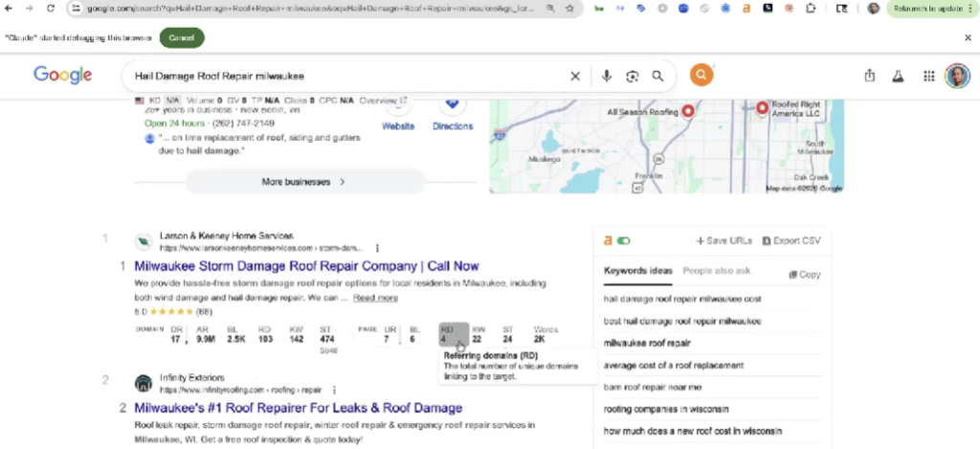
Task: Open the three-dot menu for Infinity Exteriors result
Action: coord(334,391)
